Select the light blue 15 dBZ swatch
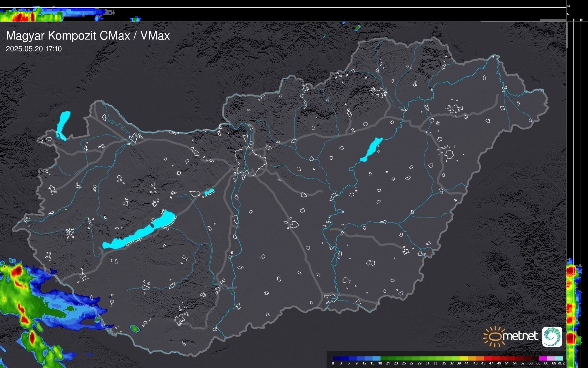This screenshot has width=588, height=368. point(376,358)
